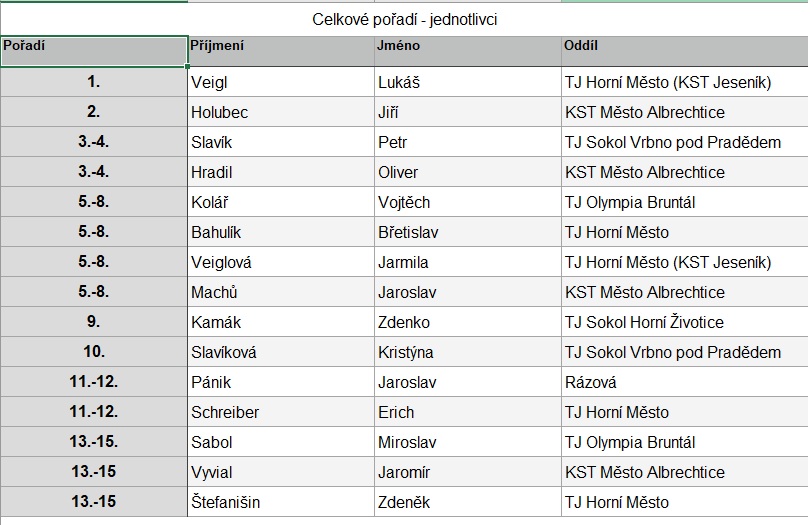Click the surname cell Schreiber

[281, 412]
